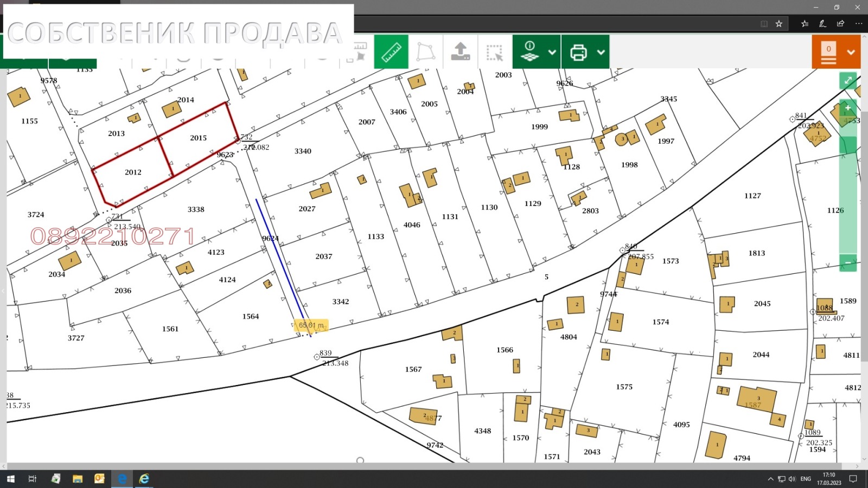Screen dimensions: 868x488
Task: Zoom out with the minus icon
Action: (x=847, y=262)
